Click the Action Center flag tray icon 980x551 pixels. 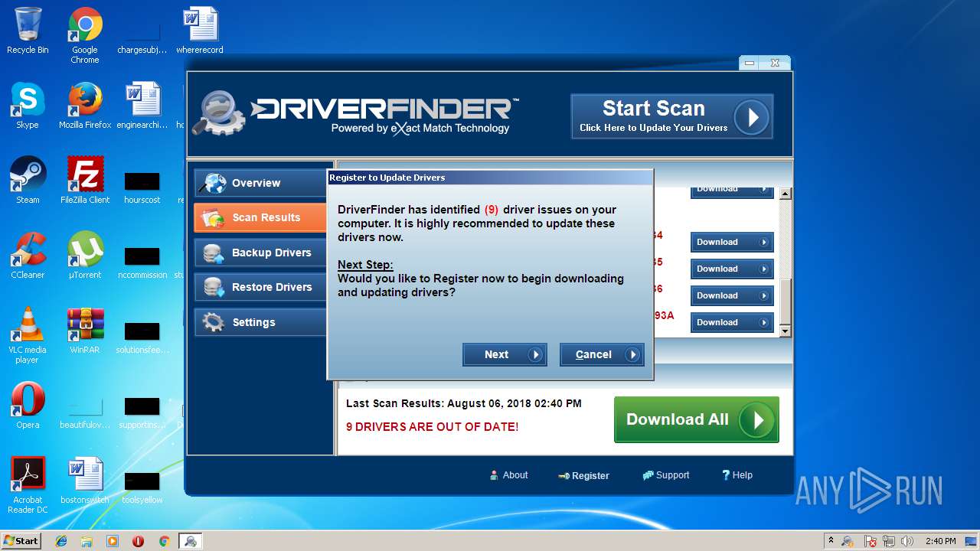pos(871,541)
